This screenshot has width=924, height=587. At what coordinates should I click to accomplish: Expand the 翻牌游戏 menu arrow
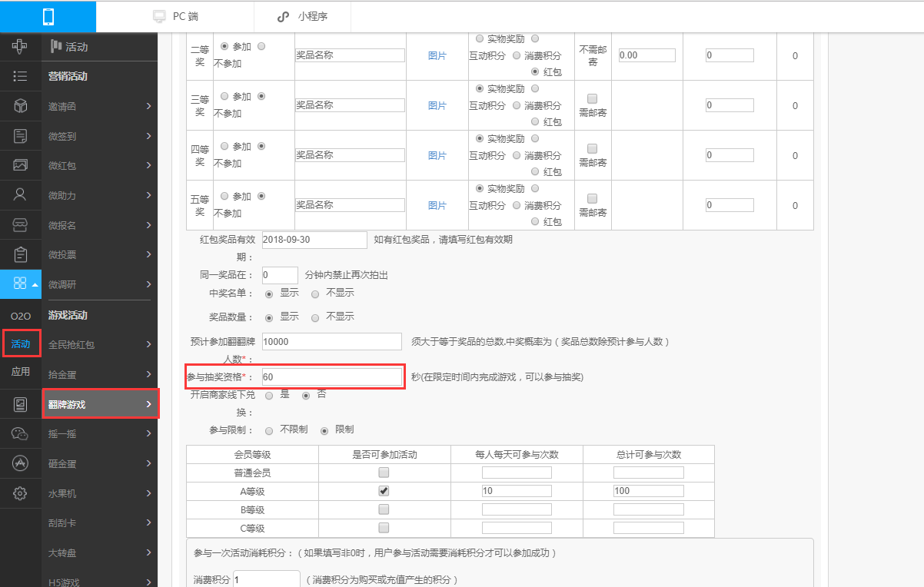148,404
